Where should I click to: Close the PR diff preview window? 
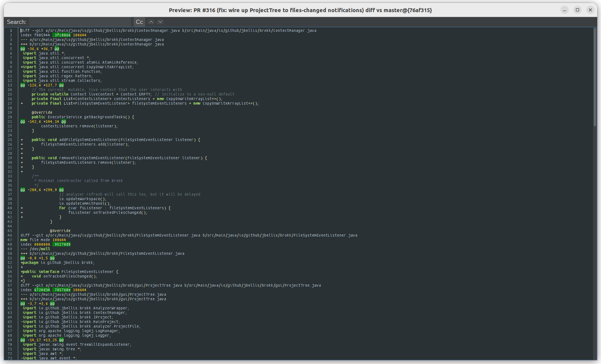tap(590, 10)
